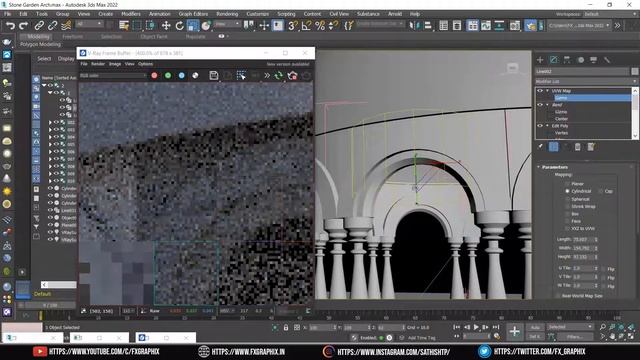
Task: Click the Go to End playback button
Action: click(496, 327)
